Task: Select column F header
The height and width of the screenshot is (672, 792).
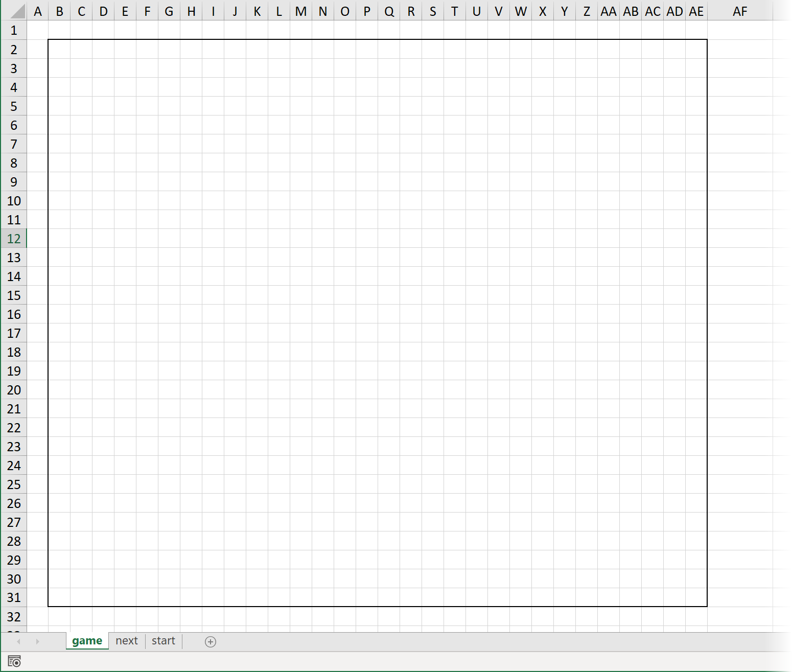Action: click(x=148, y=11)
